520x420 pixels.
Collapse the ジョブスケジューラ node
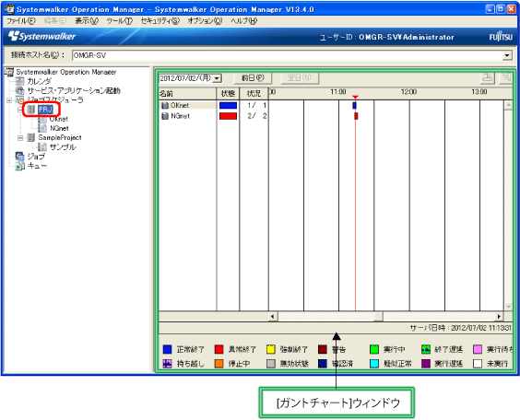coord(9,100)
